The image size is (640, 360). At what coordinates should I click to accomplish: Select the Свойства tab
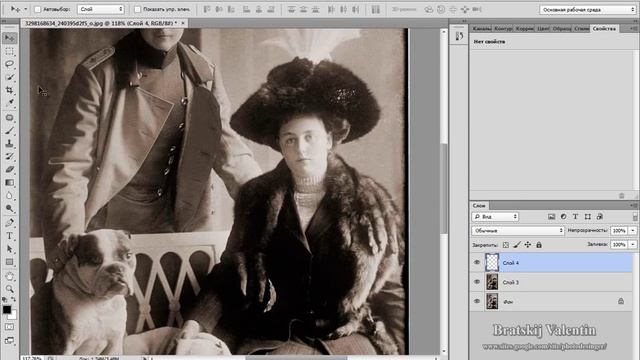(604, 29)
